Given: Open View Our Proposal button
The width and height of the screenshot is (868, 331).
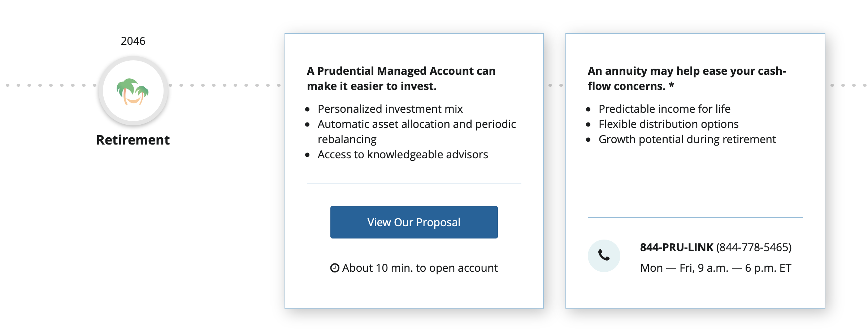Looking at the screenshot, I should [x=414, y=222].
